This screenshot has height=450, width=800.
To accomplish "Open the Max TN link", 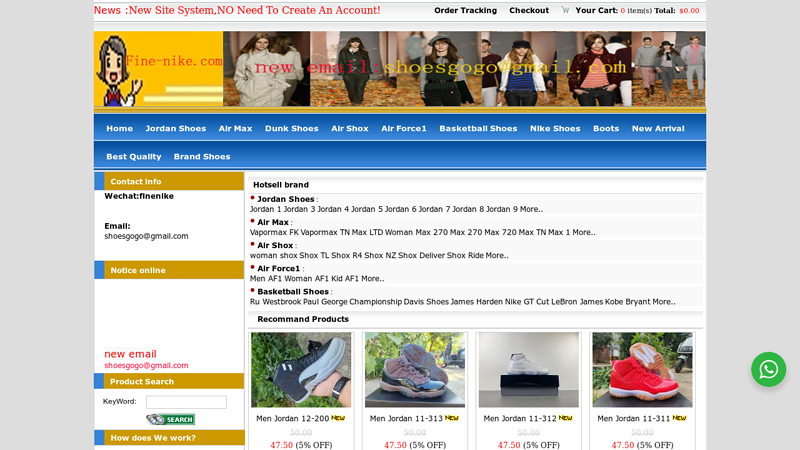I will 530,232.
